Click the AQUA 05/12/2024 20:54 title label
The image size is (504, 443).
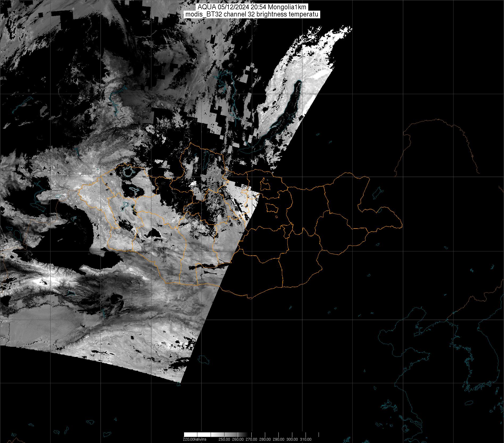[x=252, y=7]
